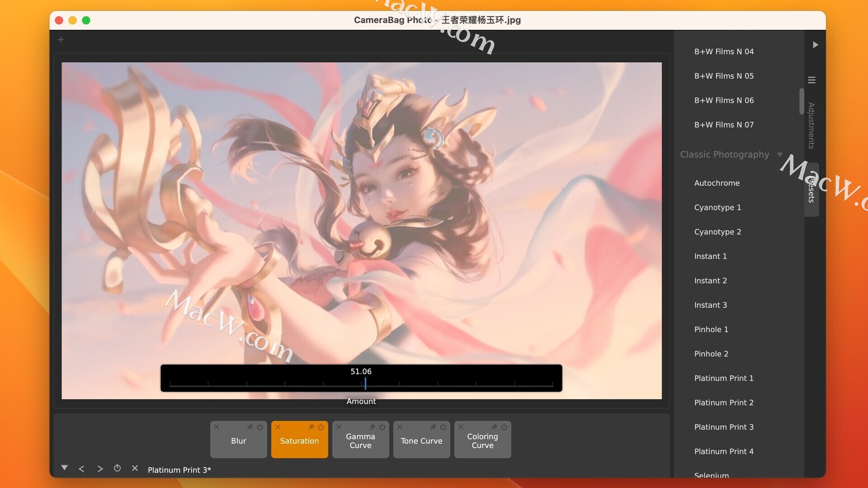The height and width of the screenshot is (488, 868).
Task: Toggle the Blur effect on/off
Action: [x=260, y=427]
